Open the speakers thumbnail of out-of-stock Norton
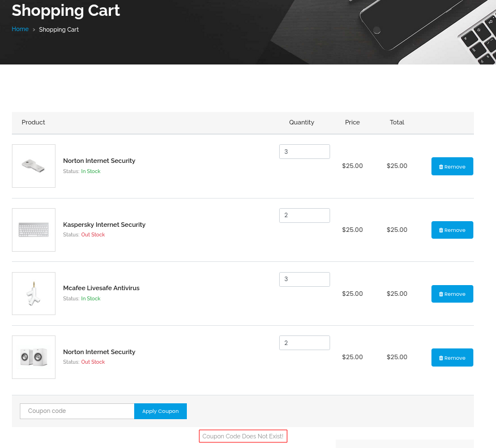The height and width of the screenshot is (448, 496). click(33, 357)
